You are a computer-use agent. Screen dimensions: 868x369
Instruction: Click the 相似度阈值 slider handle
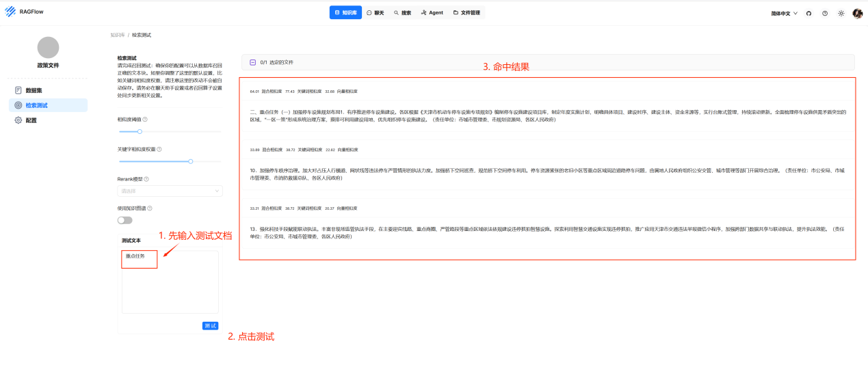point(140,131)
